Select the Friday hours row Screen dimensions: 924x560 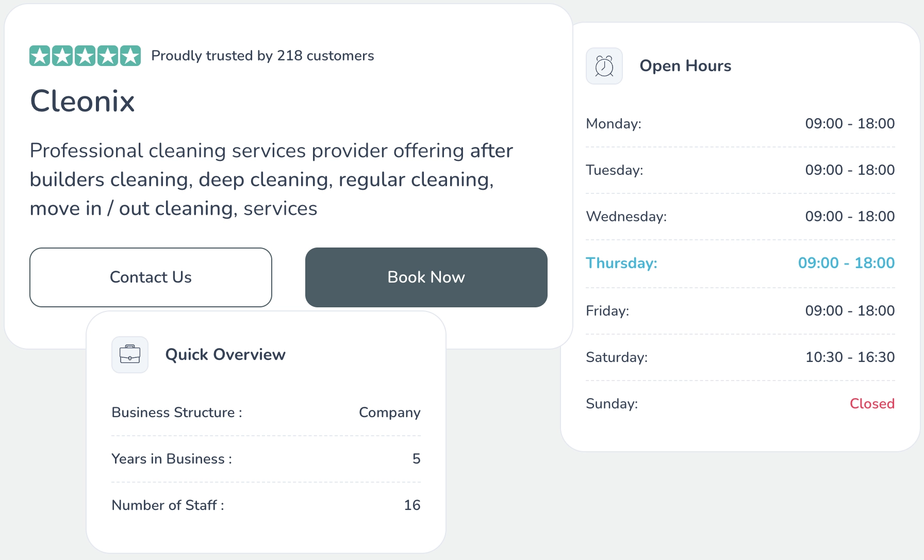pos(740,311)
